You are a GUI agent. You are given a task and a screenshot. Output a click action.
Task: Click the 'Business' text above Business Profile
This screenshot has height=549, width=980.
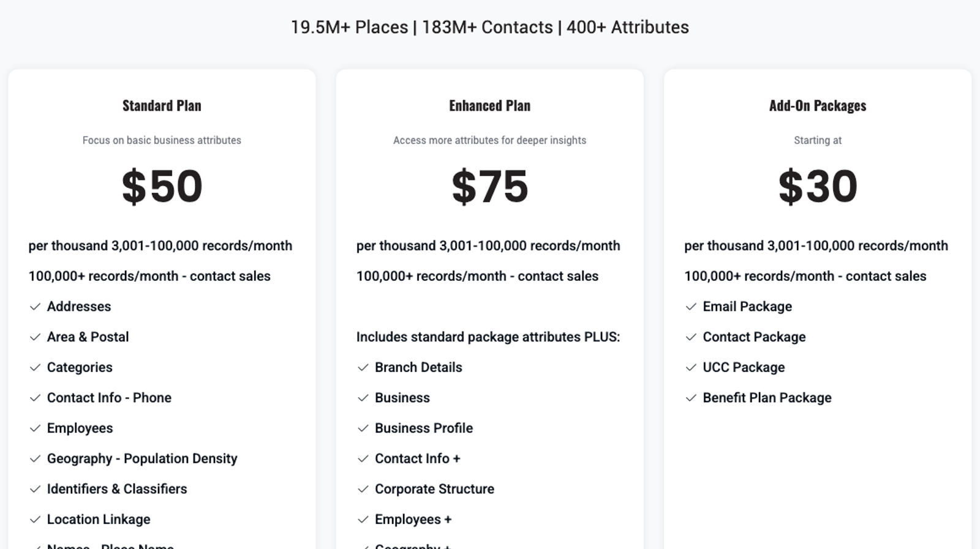402,398
